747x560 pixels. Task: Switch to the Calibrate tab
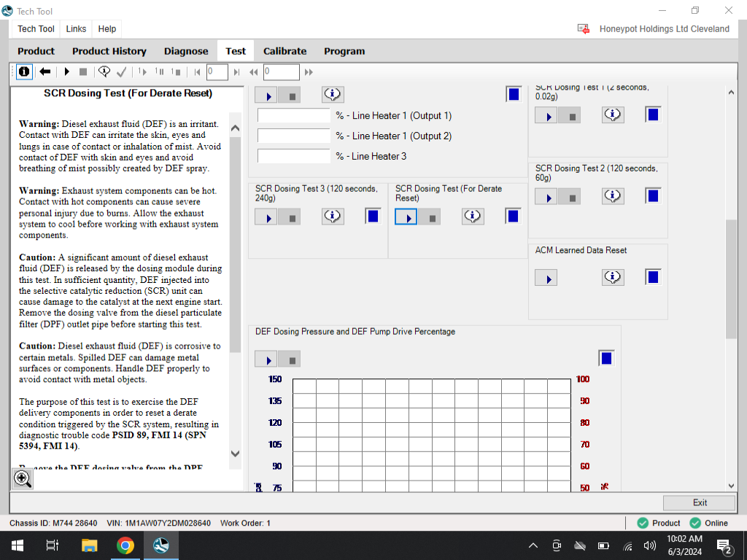point(285,52)
